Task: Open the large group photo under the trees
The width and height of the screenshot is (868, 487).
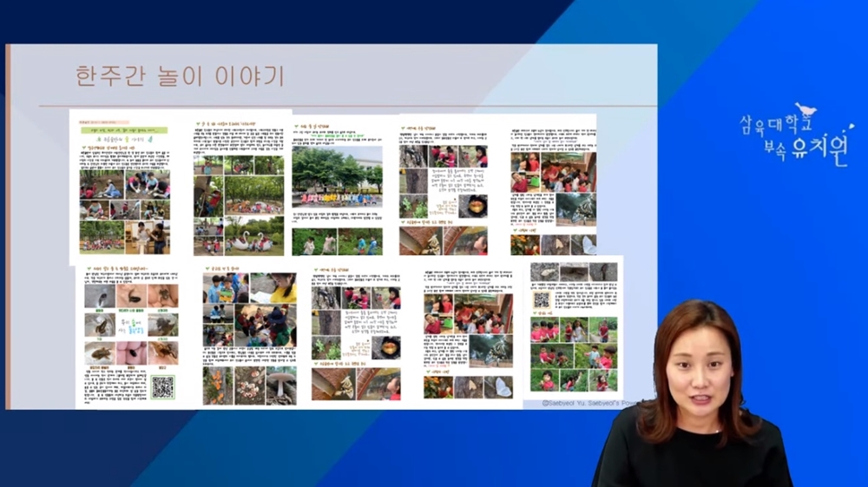Action: pos(337,177)
